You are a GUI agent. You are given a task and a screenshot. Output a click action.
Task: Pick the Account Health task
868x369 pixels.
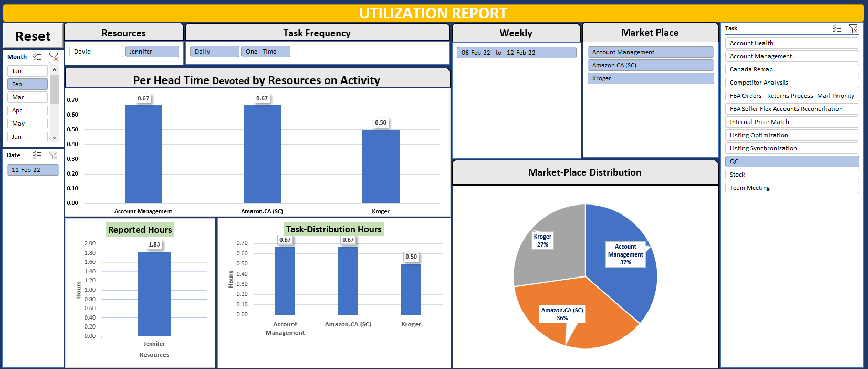(x=792, y=43)
